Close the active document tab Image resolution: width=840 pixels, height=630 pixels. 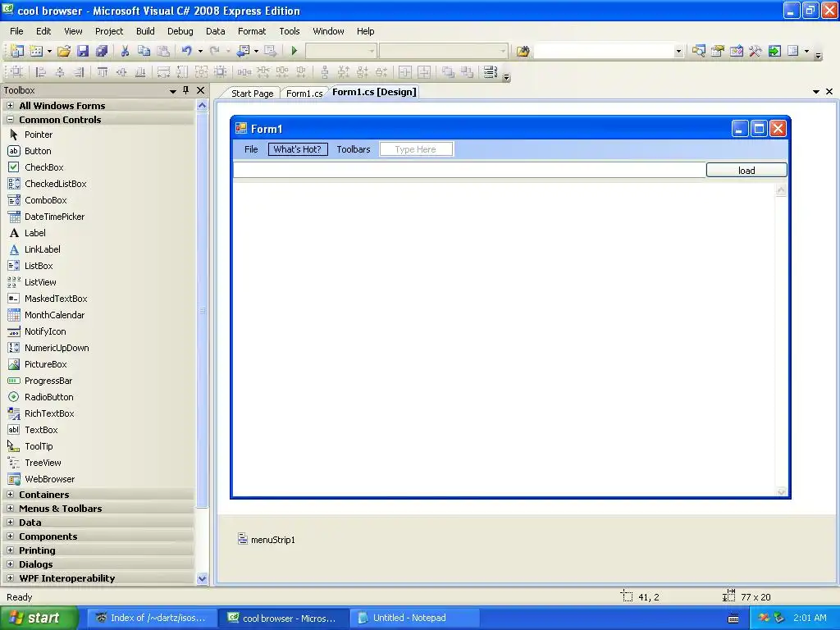pyautogui.click(x=829, y=92)
